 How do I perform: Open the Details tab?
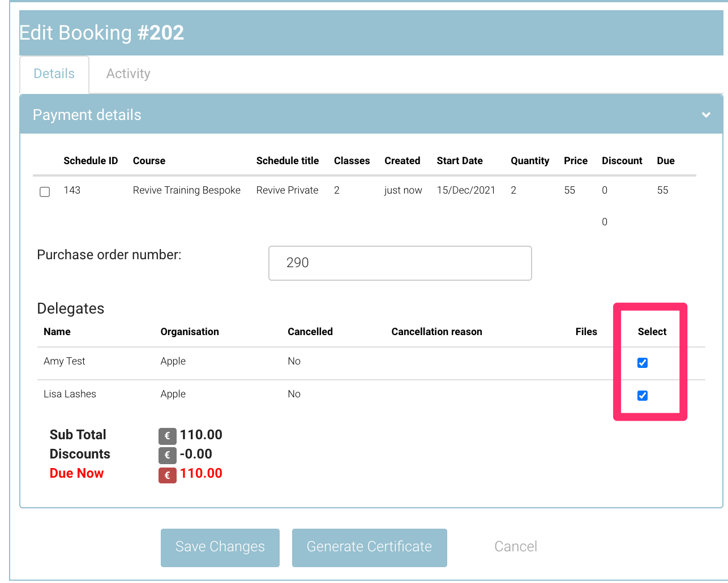(x=54, y=74)
